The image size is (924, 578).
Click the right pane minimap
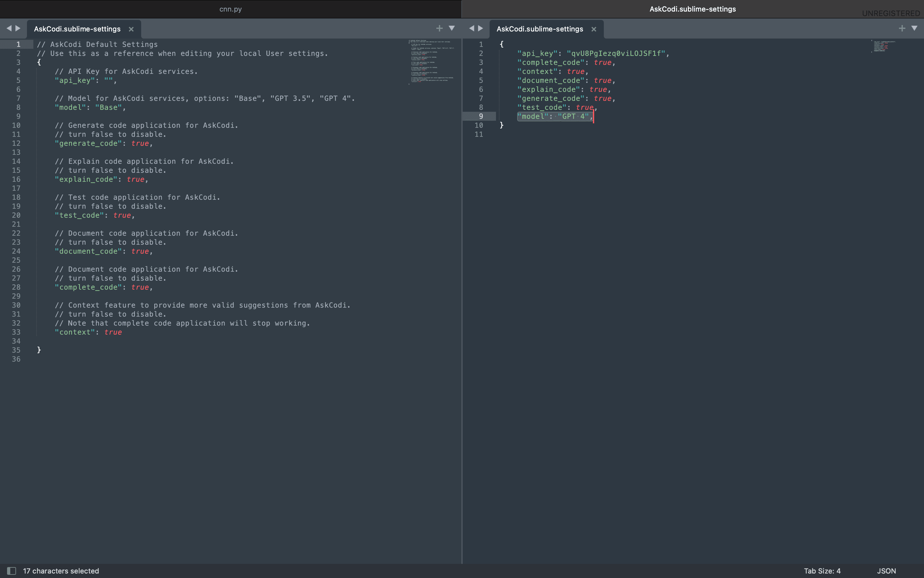[x=884, y=46]
